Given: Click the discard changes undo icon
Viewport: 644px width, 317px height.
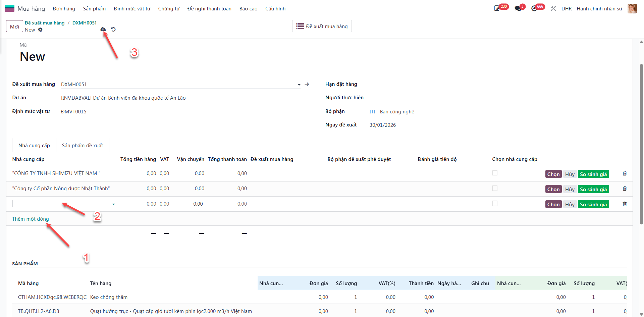Looking at the screenshot, I should pyautogui.click(x=113, y=30).
